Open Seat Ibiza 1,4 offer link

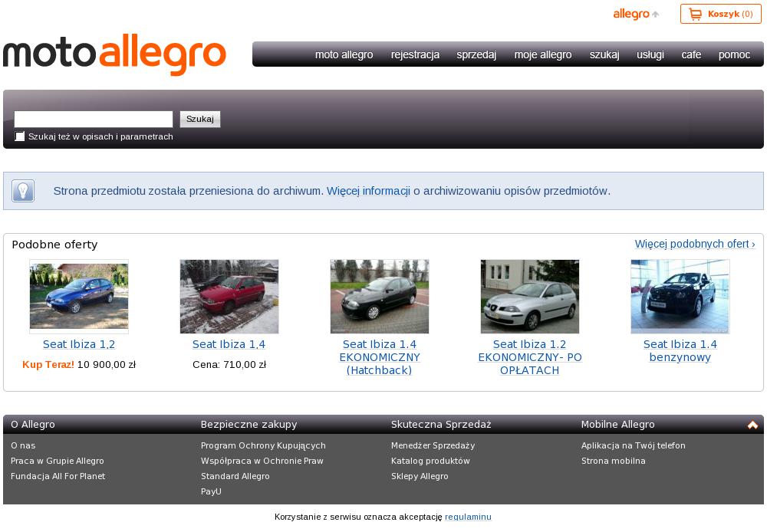pyautogui.click(x=229, y=344)
